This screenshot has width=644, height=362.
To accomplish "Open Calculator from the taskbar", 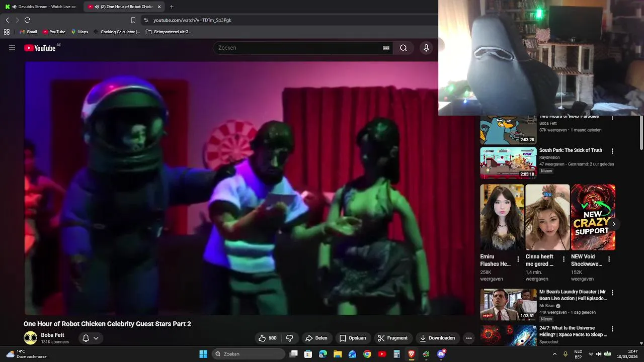I will pyautogui.click(x=396, y=354).
